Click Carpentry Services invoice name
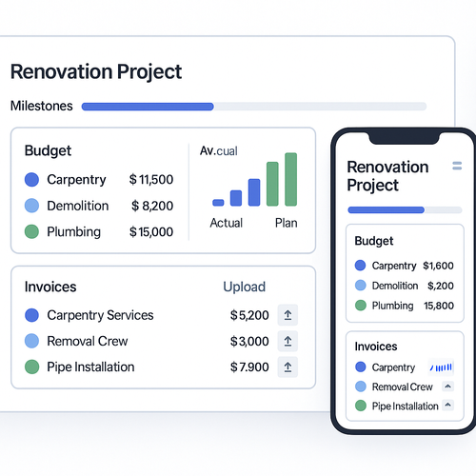Screen dimensions: 476x476 tap(100, 315)
